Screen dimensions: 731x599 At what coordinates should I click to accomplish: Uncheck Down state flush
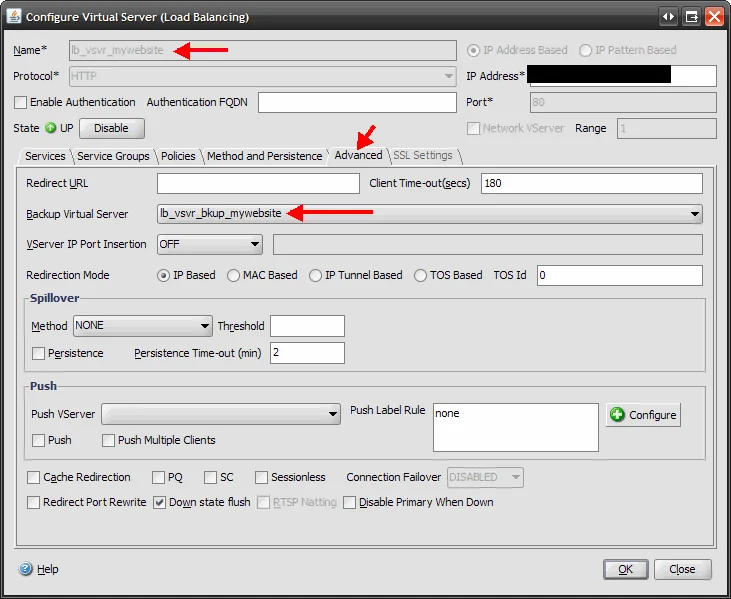(159, 503)
